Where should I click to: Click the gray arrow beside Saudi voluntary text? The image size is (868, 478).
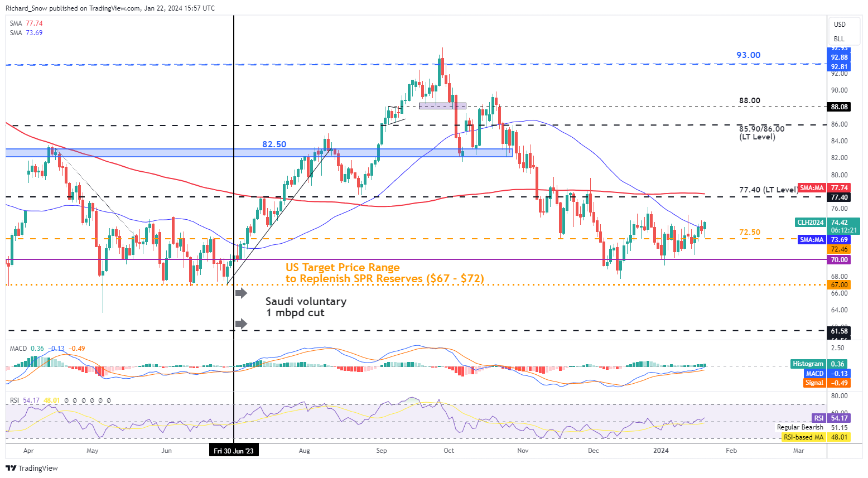(x=241, y=293)
